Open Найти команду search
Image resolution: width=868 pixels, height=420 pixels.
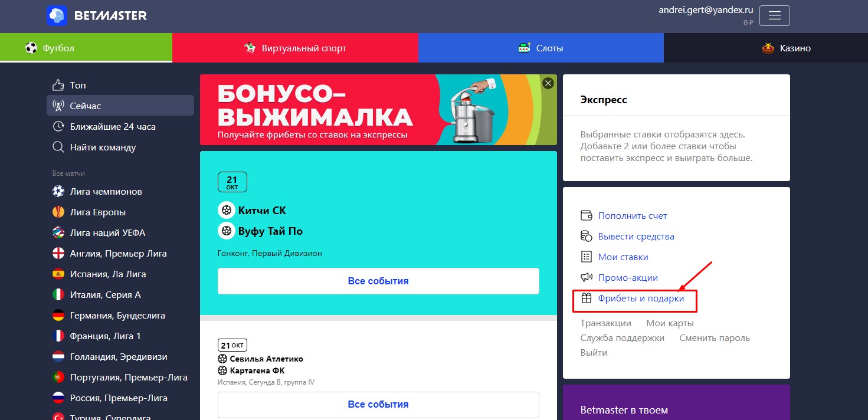[120, 147]
